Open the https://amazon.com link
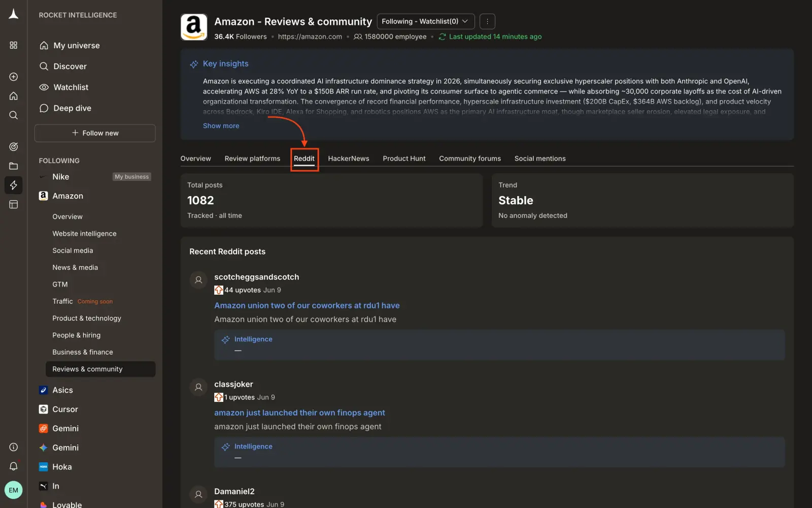 310,37
